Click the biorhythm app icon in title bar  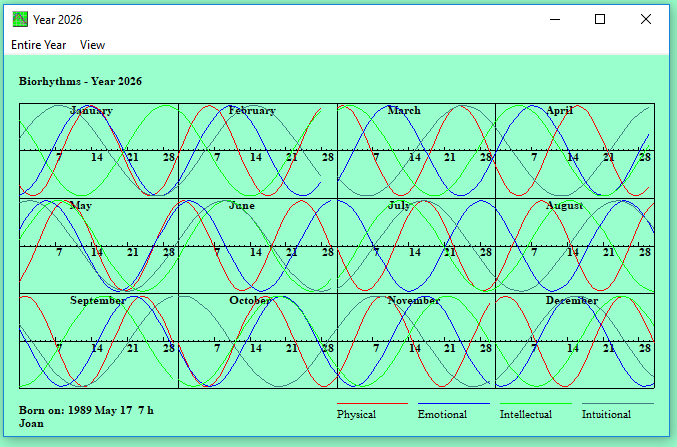coord(20,19)
